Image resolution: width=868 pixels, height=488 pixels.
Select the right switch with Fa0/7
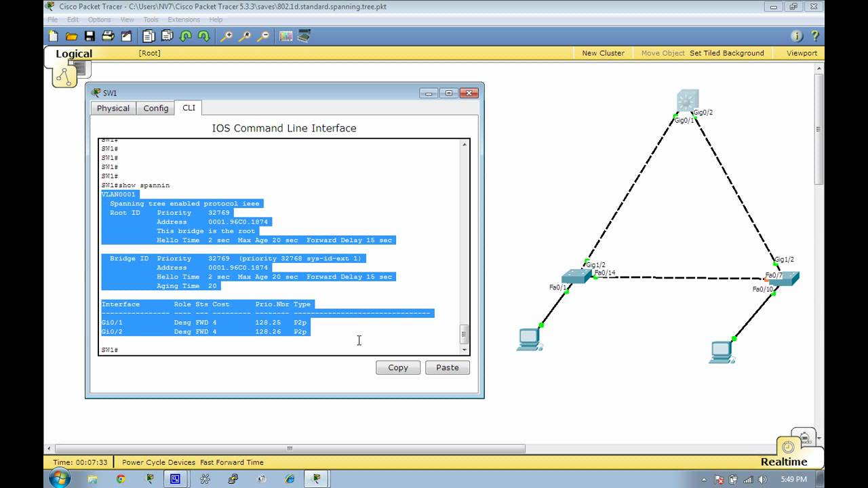[x=785, y=278]
